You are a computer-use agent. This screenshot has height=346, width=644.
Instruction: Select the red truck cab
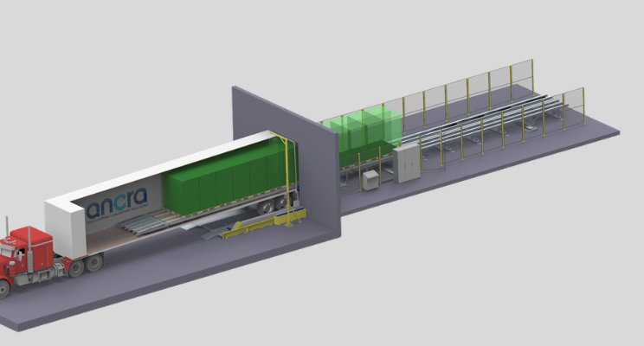click(x=26, y=258)
